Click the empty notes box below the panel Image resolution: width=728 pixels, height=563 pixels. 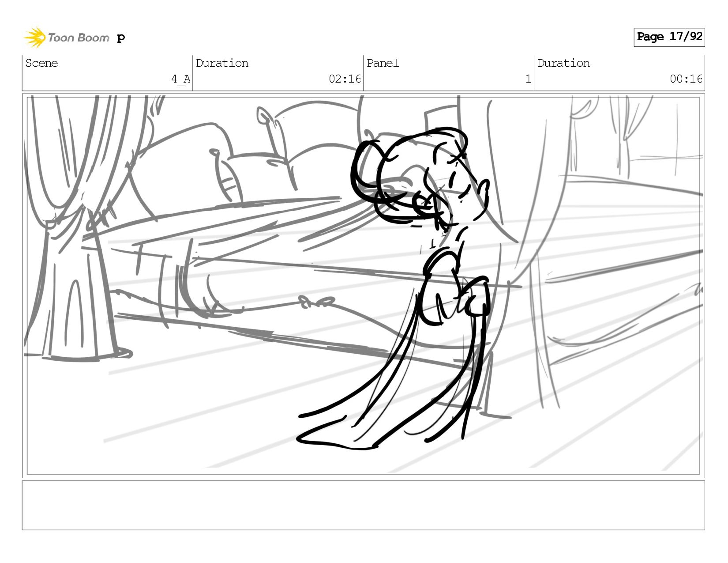pos(363,505)
